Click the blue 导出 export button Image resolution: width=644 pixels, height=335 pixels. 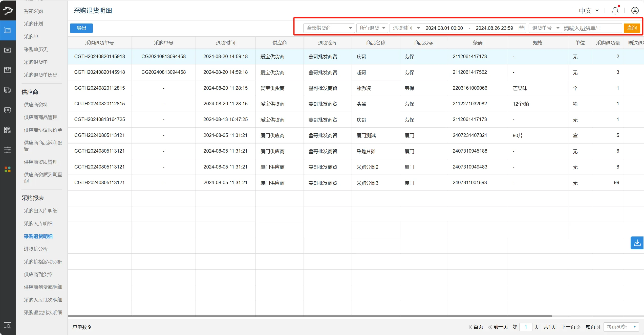coord(81,28)
